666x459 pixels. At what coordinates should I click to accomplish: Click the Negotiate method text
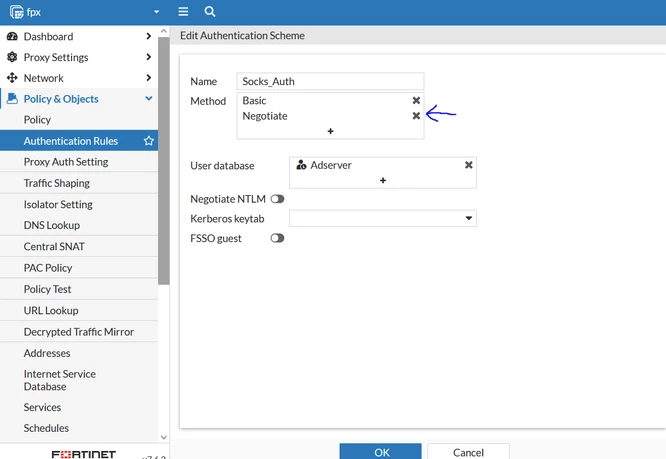265,116
